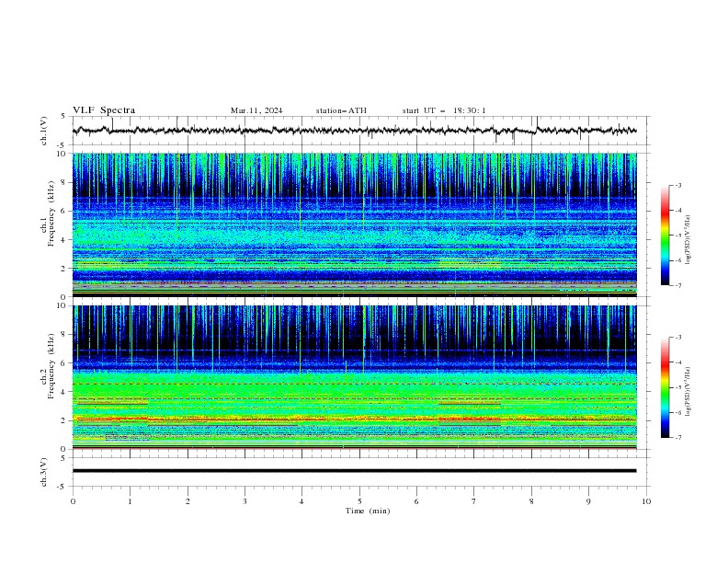Select the date "Mar.11, 2024" in header

[256, 110]
